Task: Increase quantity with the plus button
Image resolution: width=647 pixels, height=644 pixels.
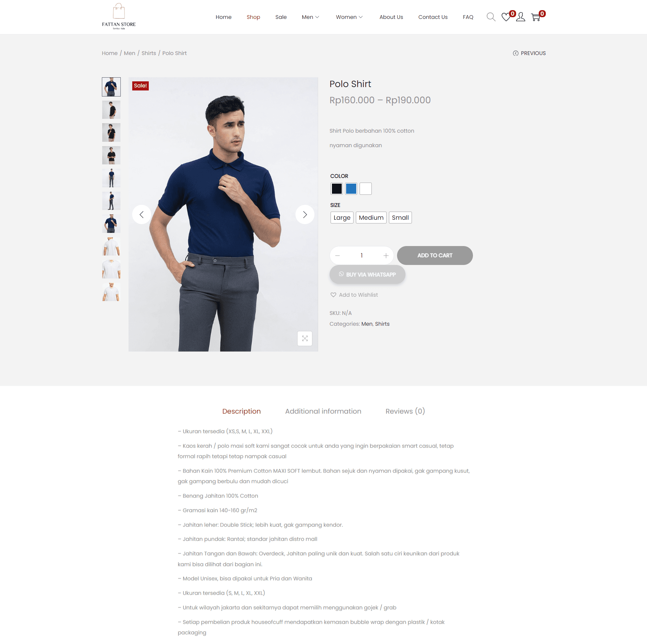Action: (386, 256)
